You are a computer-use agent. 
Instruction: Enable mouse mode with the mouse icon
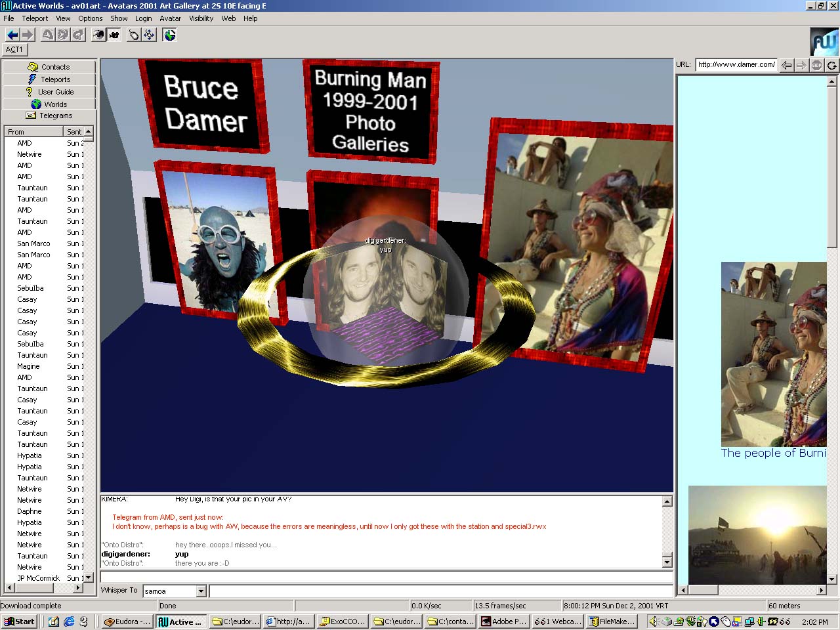134,35
